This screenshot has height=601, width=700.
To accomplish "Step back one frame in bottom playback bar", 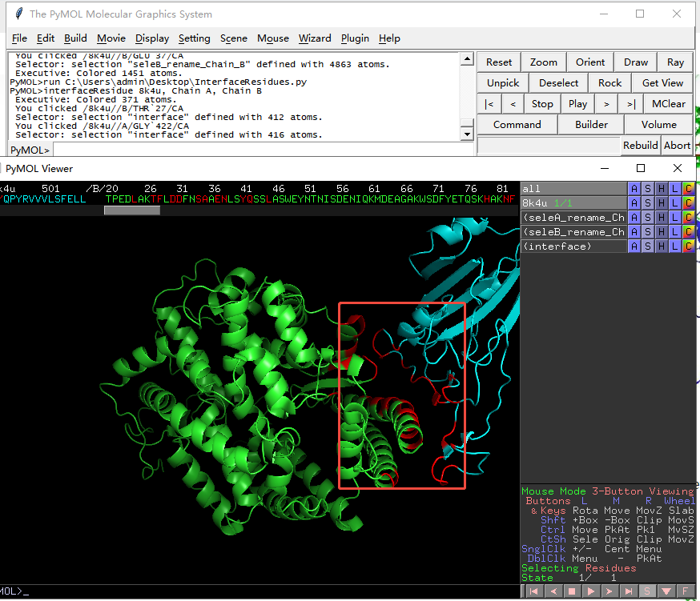I will [x=553, y=591].
